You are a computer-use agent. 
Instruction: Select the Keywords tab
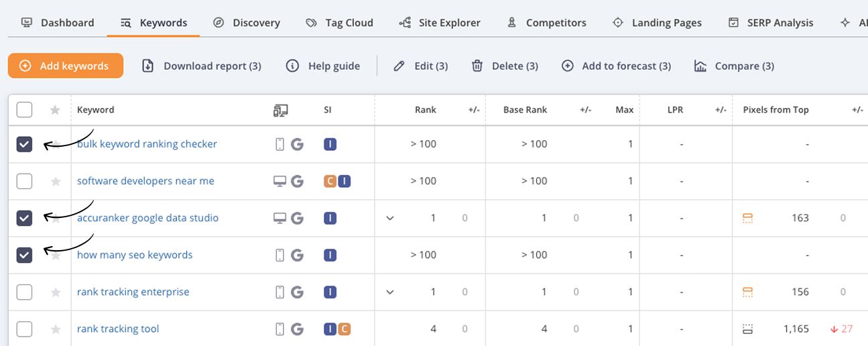click(153, 22)
